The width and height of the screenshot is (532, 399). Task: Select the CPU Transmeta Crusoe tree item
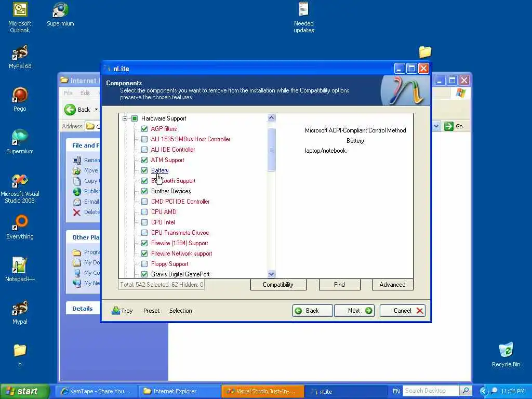[180, 233]
